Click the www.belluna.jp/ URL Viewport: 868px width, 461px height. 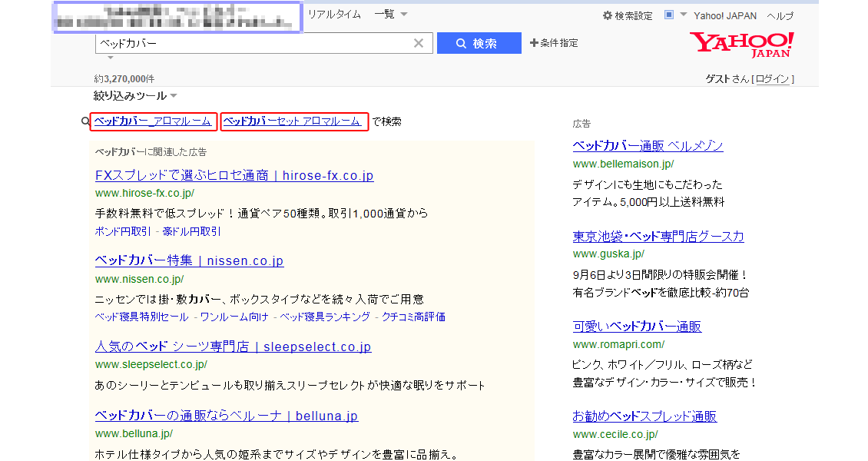134,433
